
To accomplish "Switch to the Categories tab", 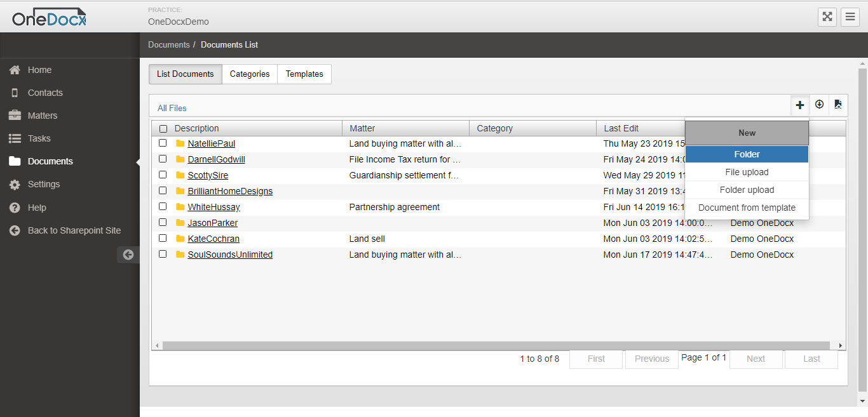I will click(250, 74).
